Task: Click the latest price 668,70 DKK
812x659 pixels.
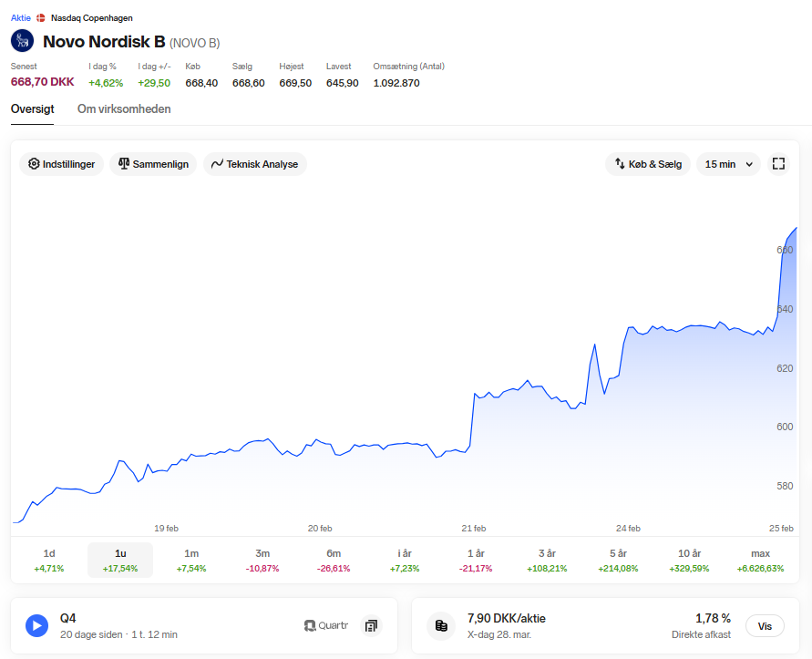Action: click(43, 82)
